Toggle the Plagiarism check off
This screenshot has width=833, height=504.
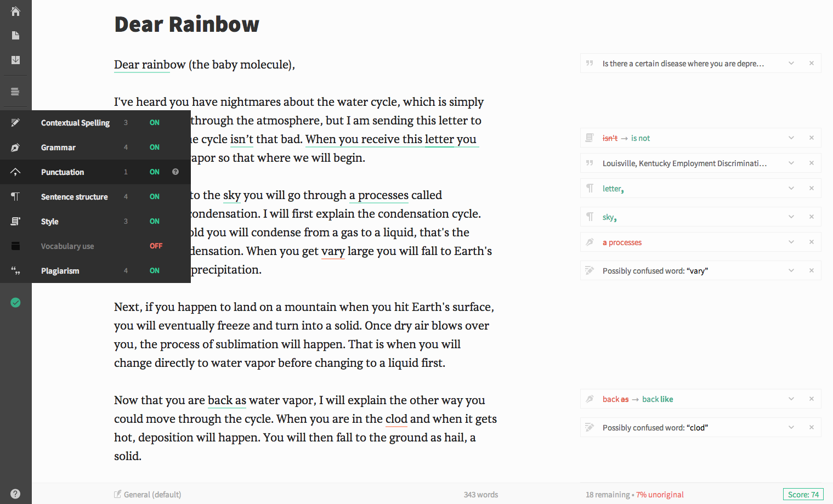pyautogui.click(x=155, y=271)
